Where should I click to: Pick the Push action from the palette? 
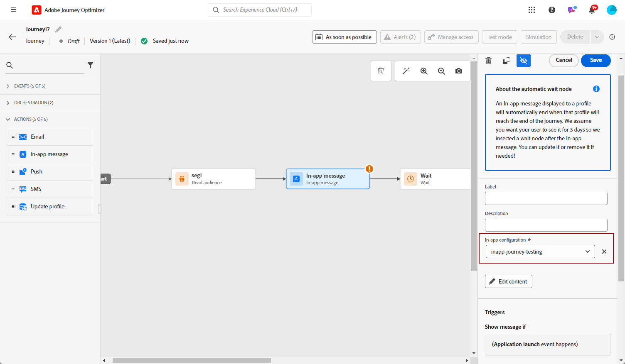50,172
